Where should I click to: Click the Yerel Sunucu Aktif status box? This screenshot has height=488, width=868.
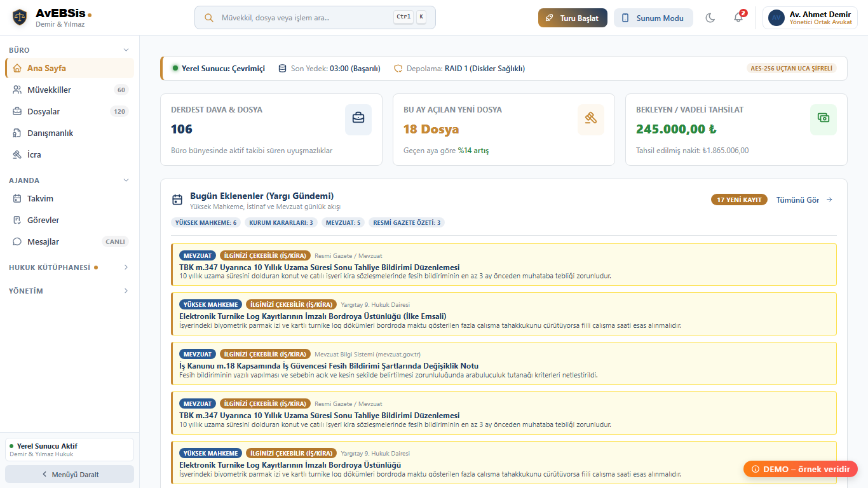[70, 449]
